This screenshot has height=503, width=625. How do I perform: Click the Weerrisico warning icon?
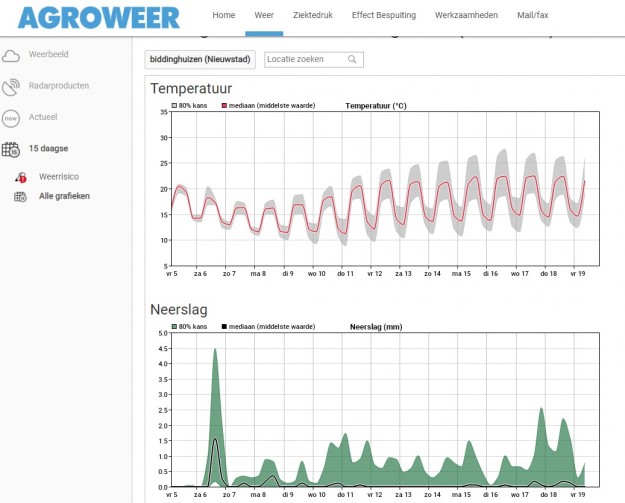coord(20,177)
